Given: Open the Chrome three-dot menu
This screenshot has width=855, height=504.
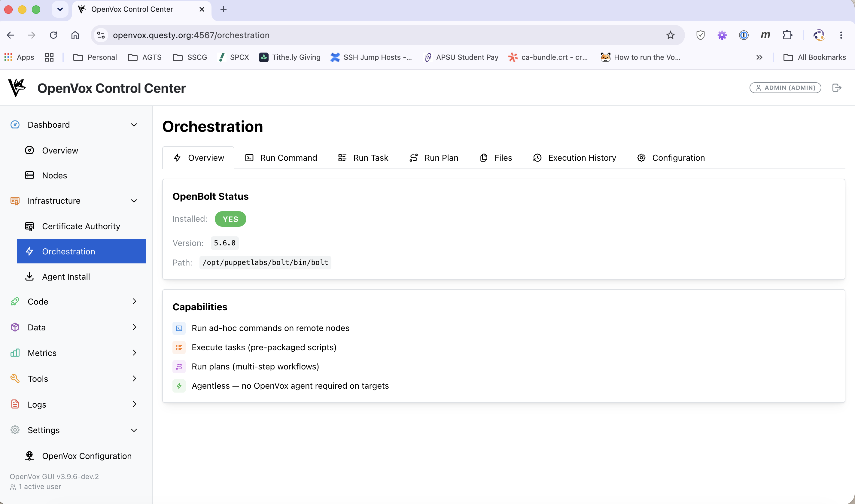Looking at the screenshot, I should click(x=841, y=35).
